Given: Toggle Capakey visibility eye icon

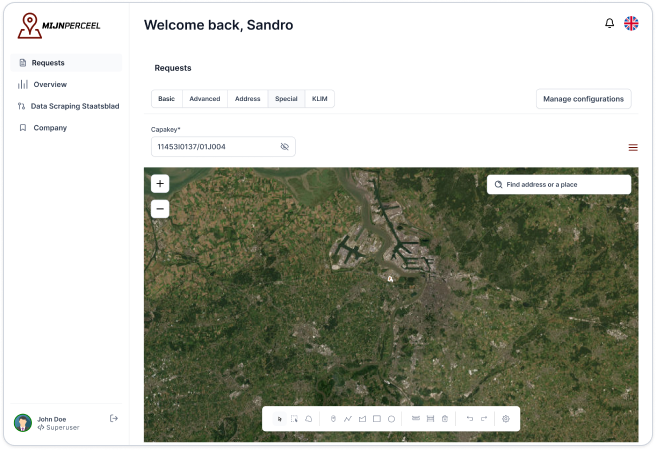Looking at the screenshot, I should click(x=284, y=147).
